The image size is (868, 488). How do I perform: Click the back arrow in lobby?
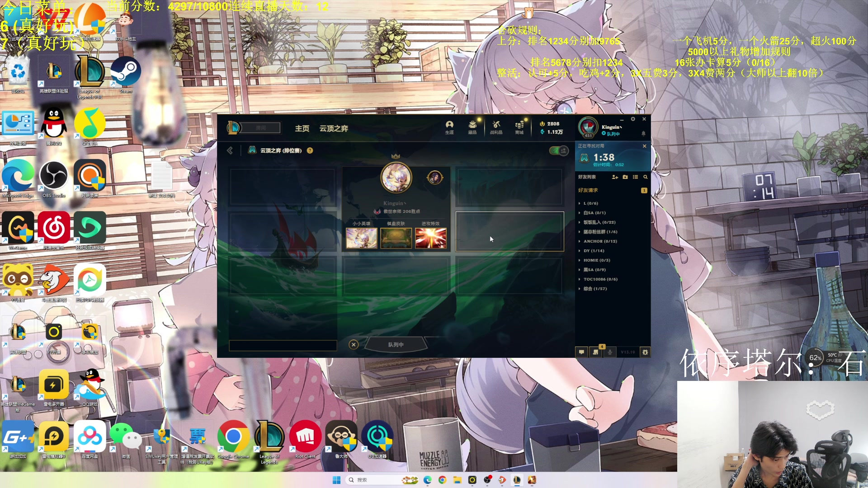(x=230, y=150)
